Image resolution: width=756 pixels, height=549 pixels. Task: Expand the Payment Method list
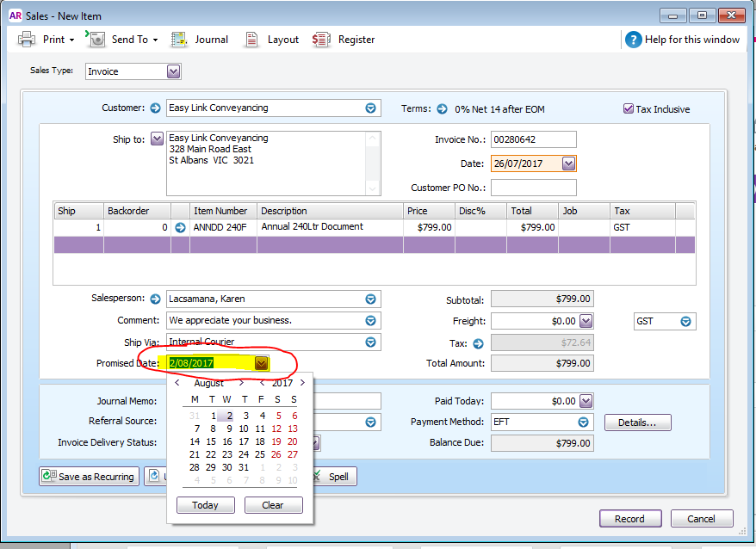coord(583,423)
